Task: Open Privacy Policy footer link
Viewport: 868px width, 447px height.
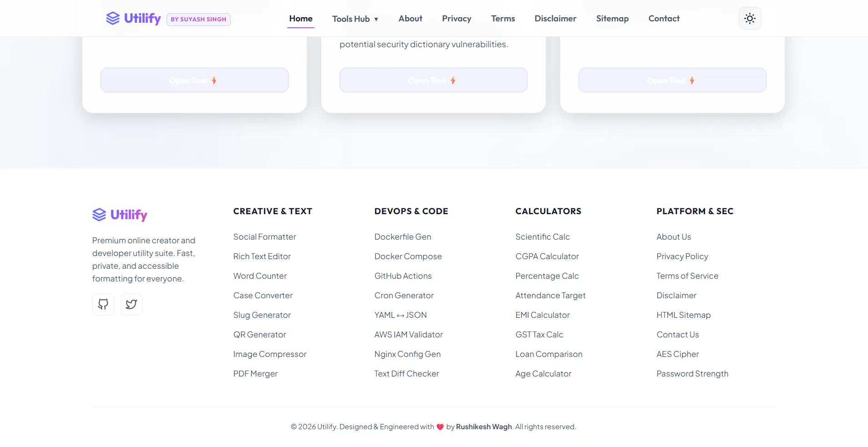Action: tap(682, 256)
